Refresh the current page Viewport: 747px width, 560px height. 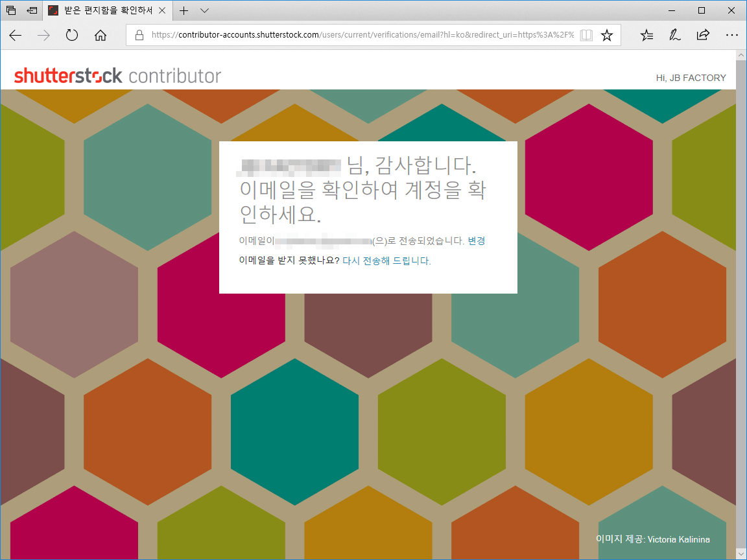coord(72,35)
